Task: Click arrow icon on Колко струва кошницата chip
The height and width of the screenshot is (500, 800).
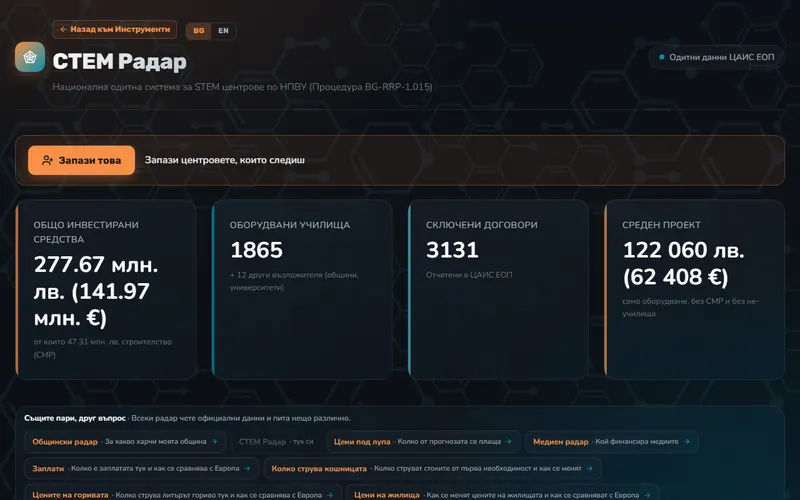Action: [590, 468]
